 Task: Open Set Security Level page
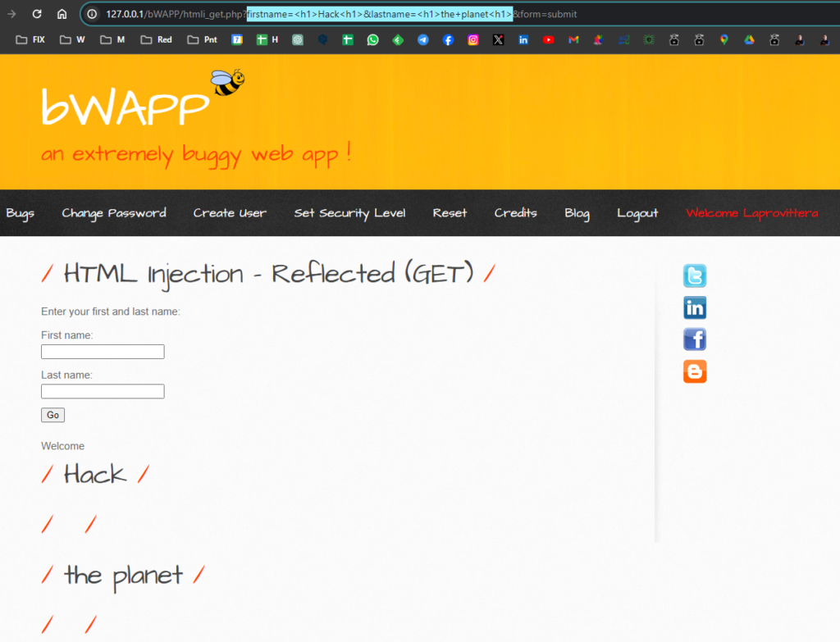point(349,213)
